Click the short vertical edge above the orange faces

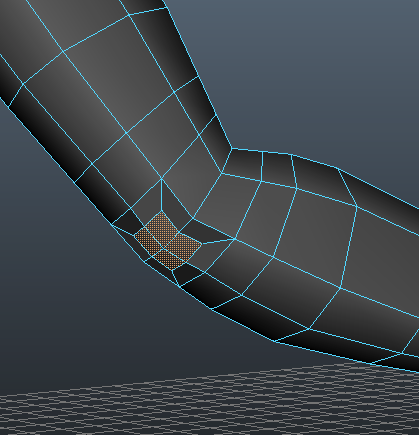(x=162, y=195)
